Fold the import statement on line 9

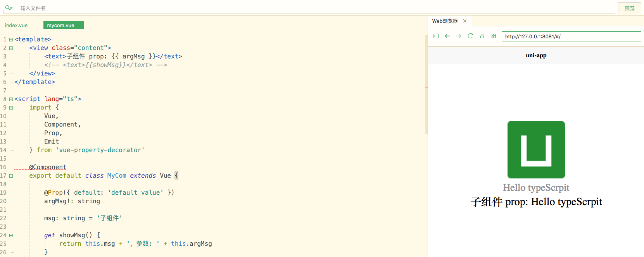11,108
